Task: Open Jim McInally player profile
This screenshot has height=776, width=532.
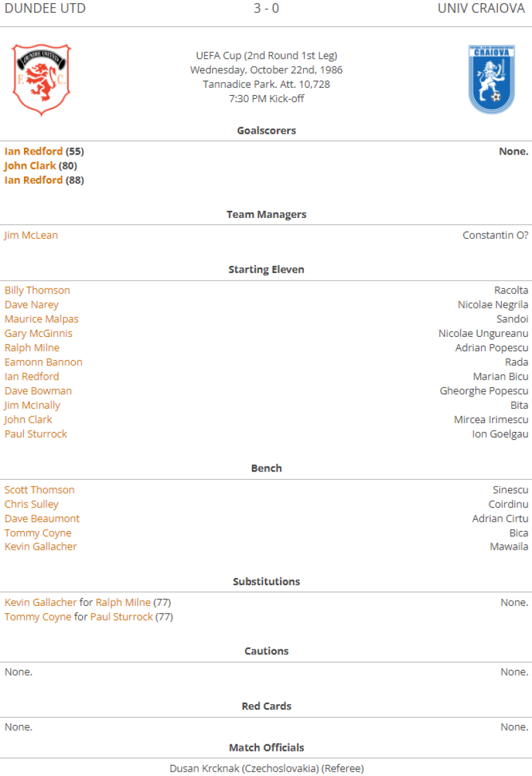Action: pos(32,405)
